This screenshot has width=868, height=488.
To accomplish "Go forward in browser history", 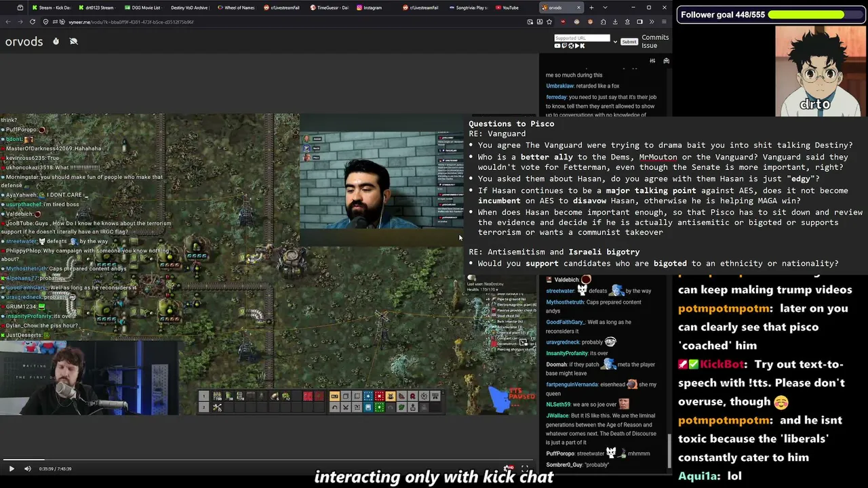I will tap(20, 22).
